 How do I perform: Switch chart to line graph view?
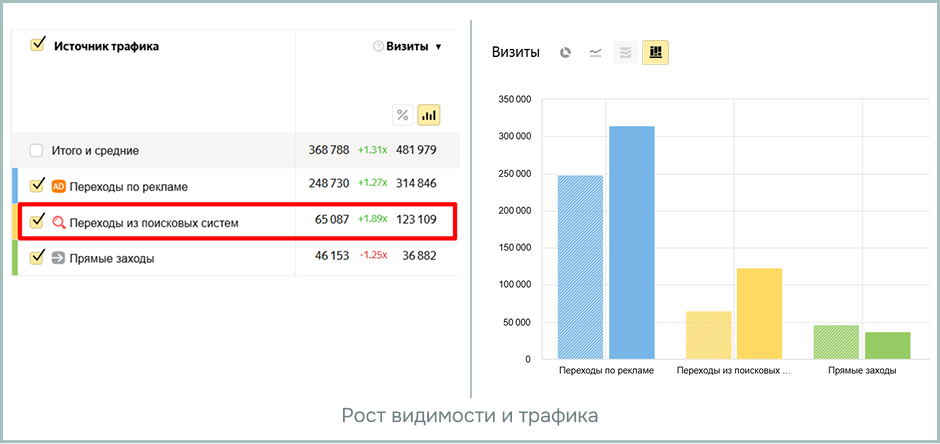[x=595, y=53]
